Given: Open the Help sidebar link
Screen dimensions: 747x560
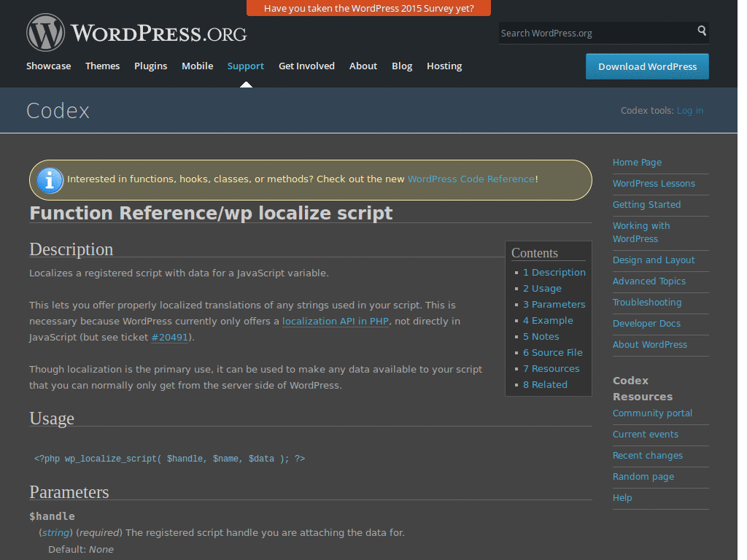Looking at the screenshot, I should [622, 497].
